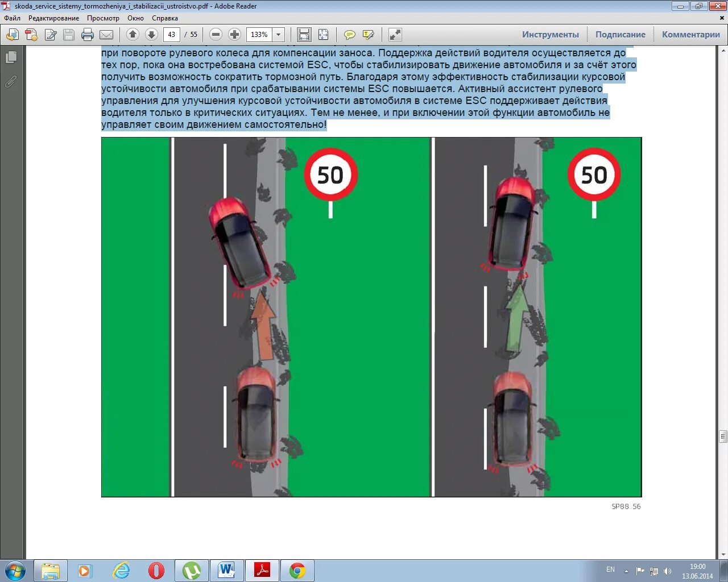Viewport: 728px width, 582px height.
Task: Select the highlight text tool
Action: tap(369, 35)
